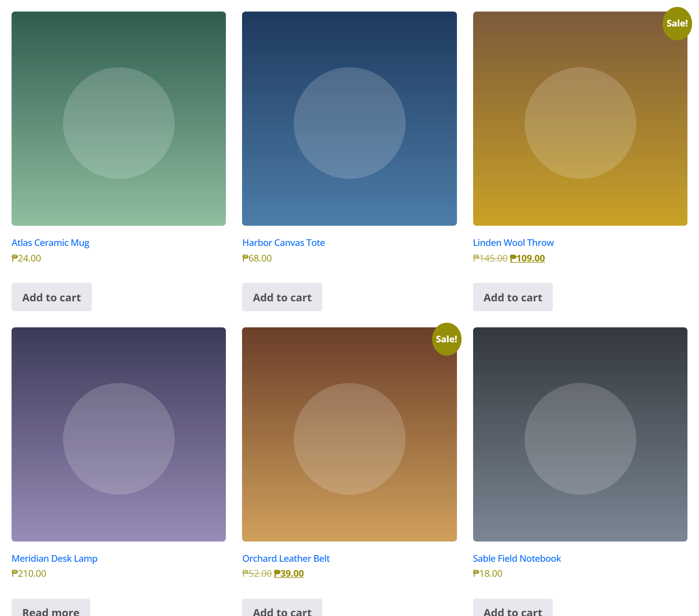Add Sable Field Notebook to cart
Screen dimensions: 699x616
(x=513, y=608)
